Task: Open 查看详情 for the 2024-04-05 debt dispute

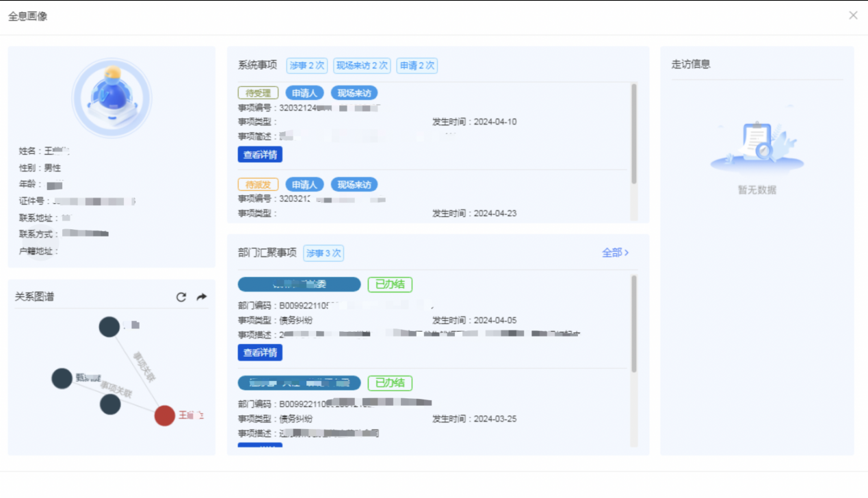Action: pyautogui.click(x=260, y=352)
